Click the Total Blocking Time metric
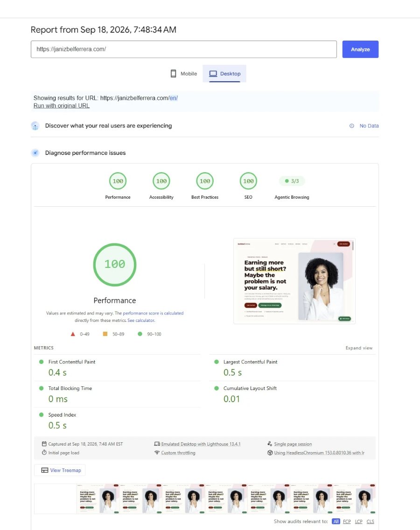 [x=117, y=394]
